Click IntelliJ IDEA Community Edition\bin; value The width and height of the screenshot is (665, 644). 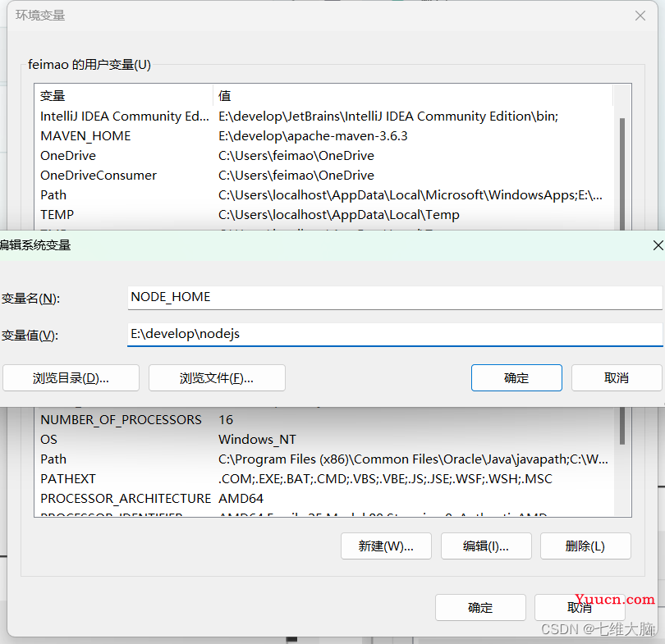click(x=388, y=116)
